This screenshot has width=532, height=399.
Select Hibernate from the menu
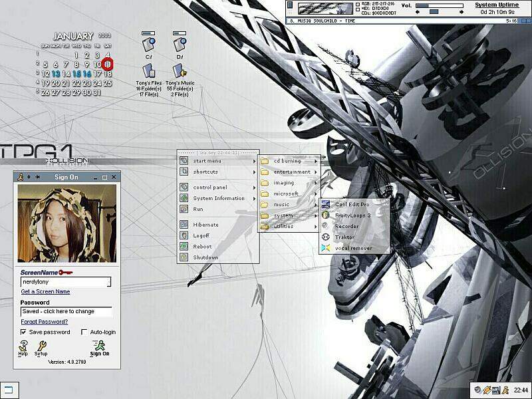pos(205,225)
